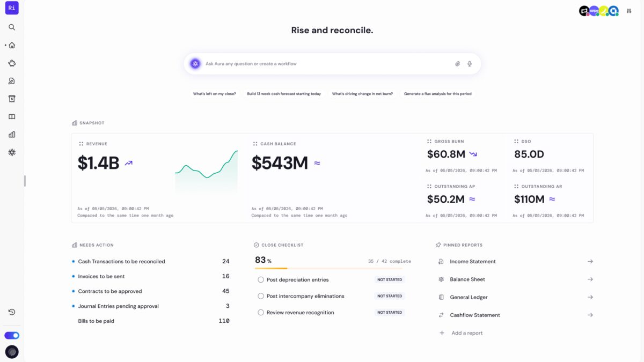Click the plus icon next to Add a report
Viewport: 644px width, 362px height.
coord(442,333)
